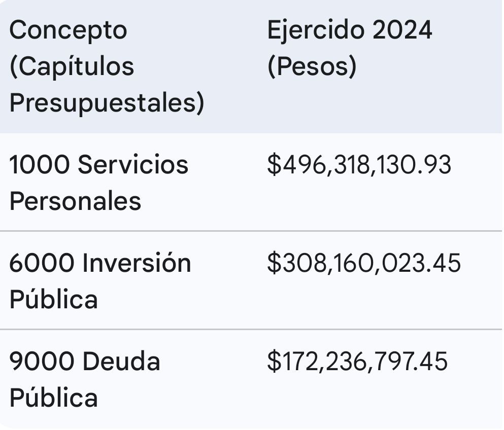Click "(Capítulos" in the header cell
The height and width of the screenshot is (430, 504).
point(72,67)
